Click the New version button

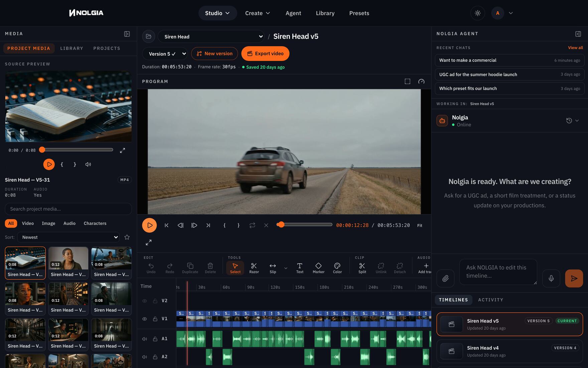(214, 54)
